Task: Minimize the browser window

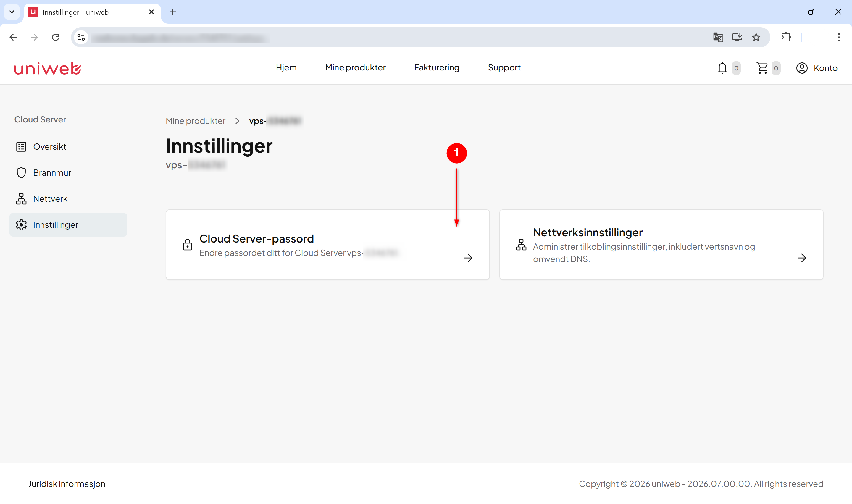Action: click(x=784, y=12)
